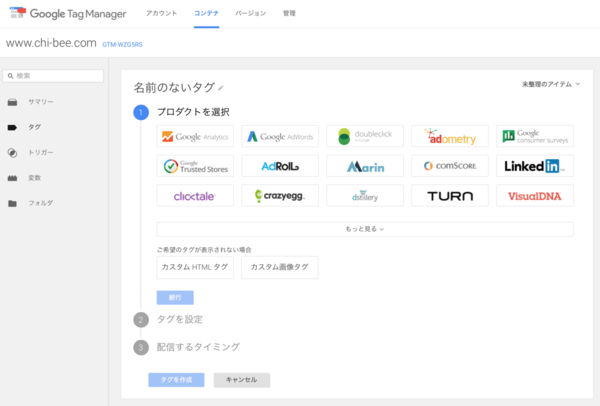Click the 変数 block icon
Image resolution: width=600 pixels, height=406 pixels.
coord(12,178)
